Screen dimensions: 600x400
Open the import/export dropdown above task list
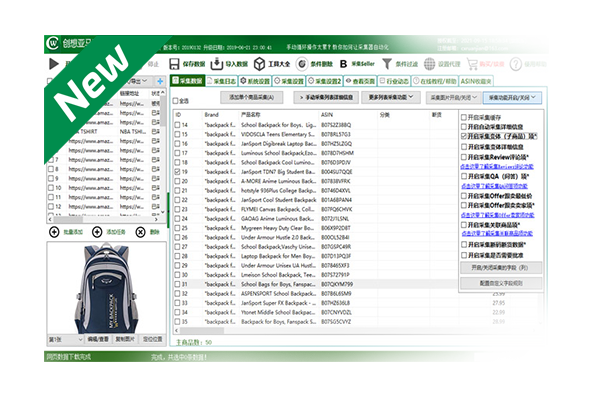pos(138,81)
